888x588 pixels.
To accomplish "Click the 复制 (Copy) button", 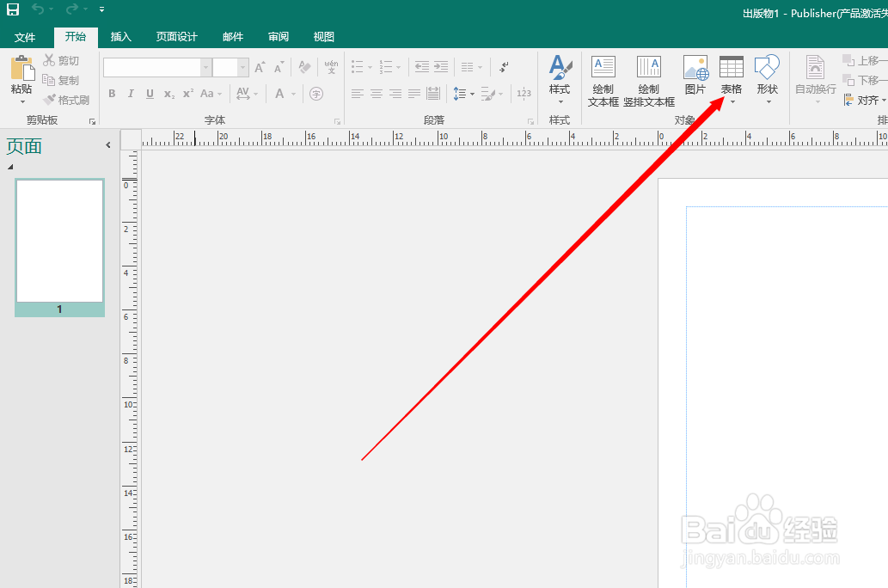I will click(x=63, y=79).
